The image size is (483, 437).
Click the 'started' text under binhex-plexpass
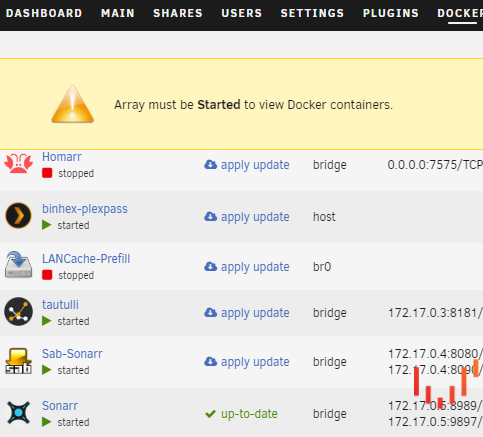coord(73,225)
